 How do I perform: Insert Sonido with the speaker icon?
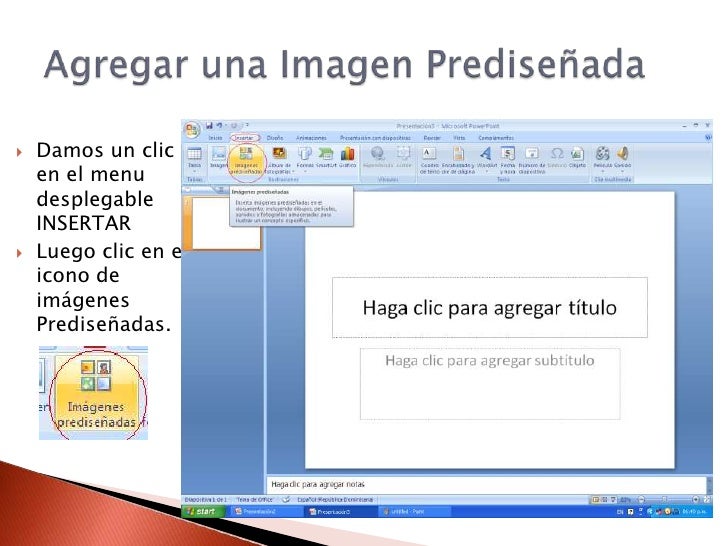pyautogui.click(x=623, y=157)
